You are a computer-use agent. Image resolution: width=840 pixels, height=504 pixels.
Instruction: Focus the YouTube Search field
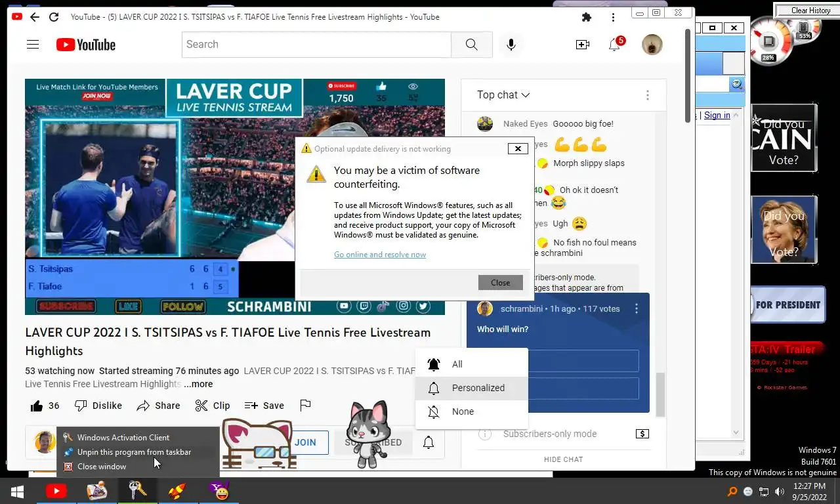pyautogui.click(x=316, y=45)
